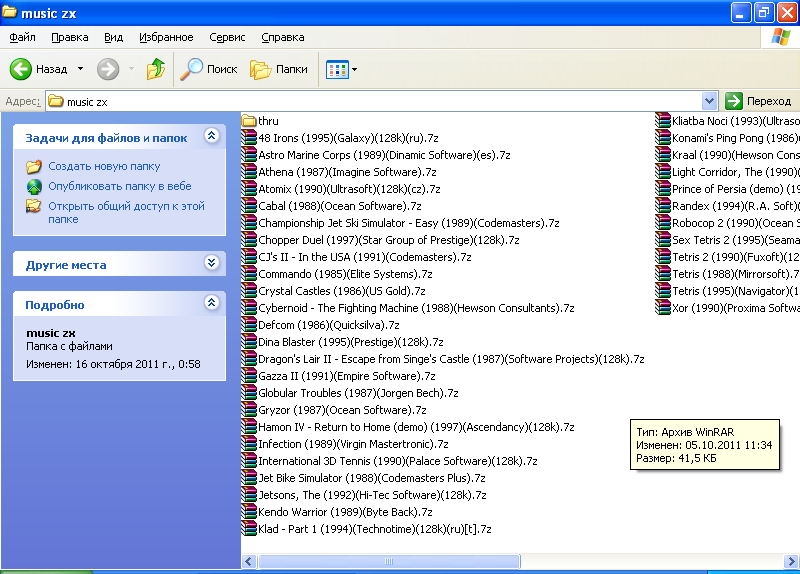Open the Файл menu
800x574 pixels.
(22, 37)
